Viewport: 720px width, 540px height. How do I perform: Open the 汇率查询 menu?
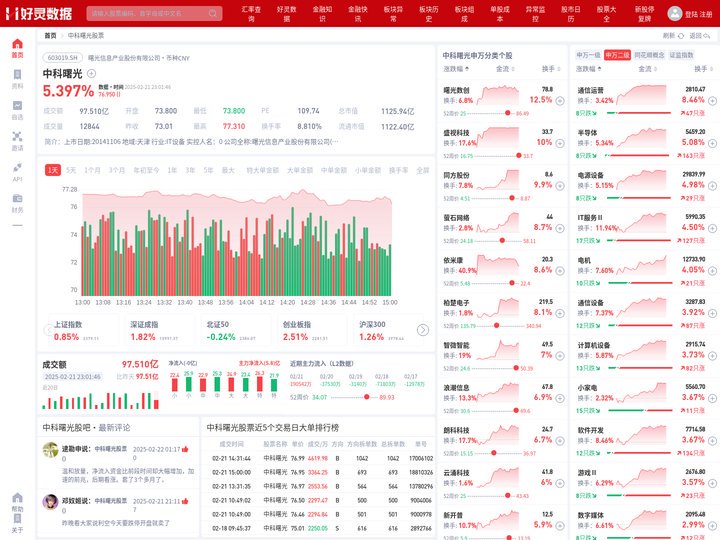tap(251, 14)
